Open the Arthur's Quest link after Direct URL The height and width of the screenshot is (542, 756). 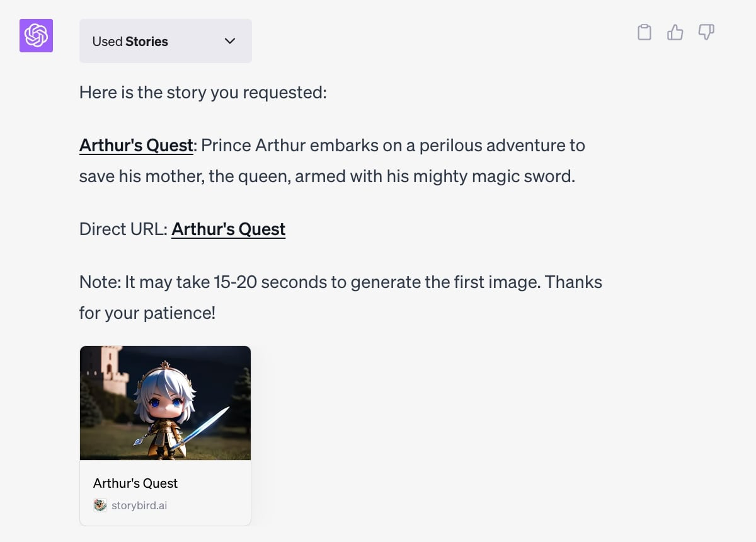click(x=228, y=229)
